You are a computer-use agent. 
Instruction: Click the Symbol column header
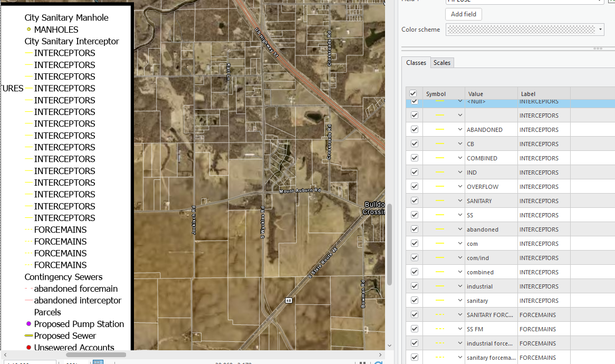[x=444, y=94]
